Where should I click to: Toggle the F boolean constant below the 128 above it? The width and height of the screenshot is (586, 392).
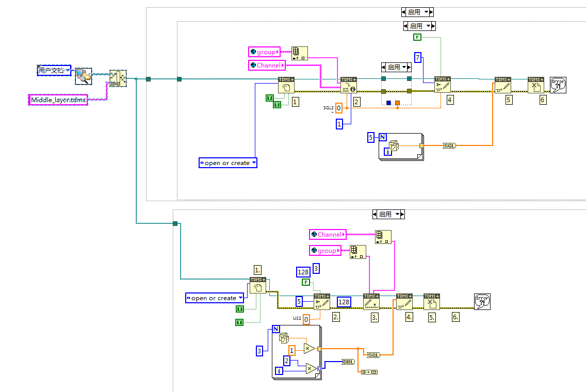pyautogui.click(x=306, y=282)
